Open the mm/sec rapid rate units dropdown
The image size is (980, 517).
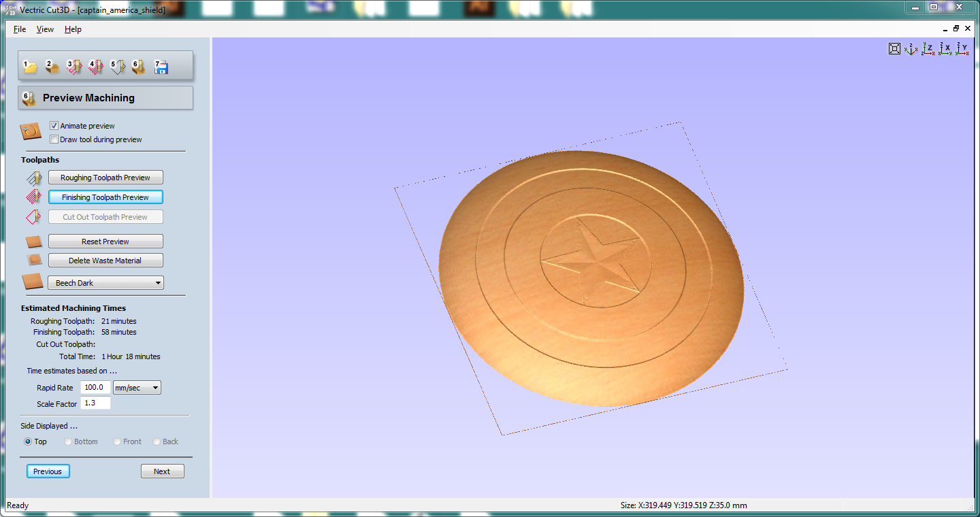pyautogui.click(x=137, y=388)
